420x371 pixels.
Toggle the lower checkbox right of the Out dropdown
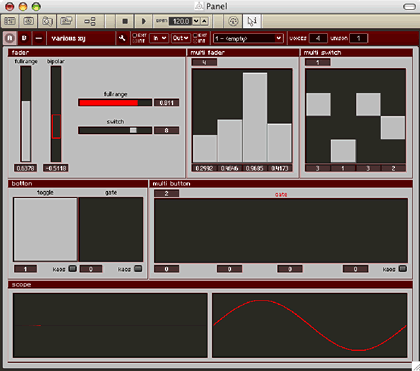pos(195,41)
